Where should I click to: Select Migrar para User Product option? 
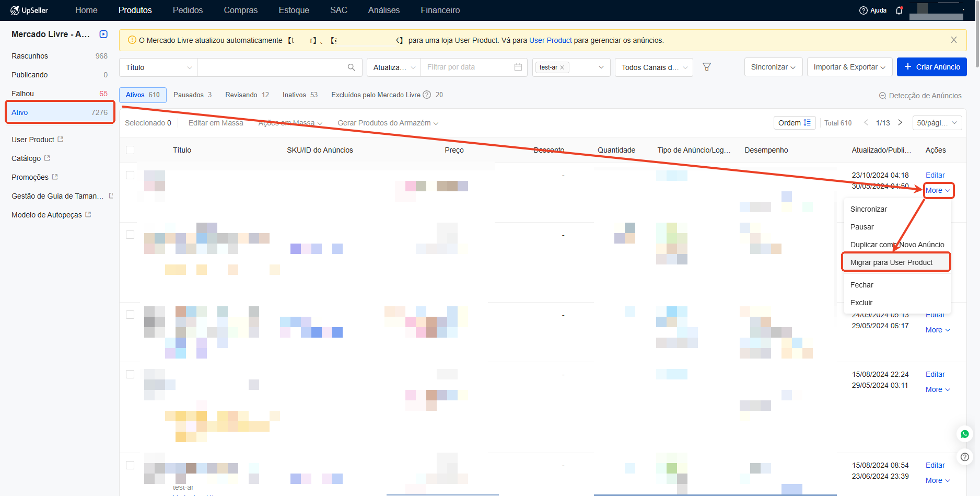pos(897,262)
